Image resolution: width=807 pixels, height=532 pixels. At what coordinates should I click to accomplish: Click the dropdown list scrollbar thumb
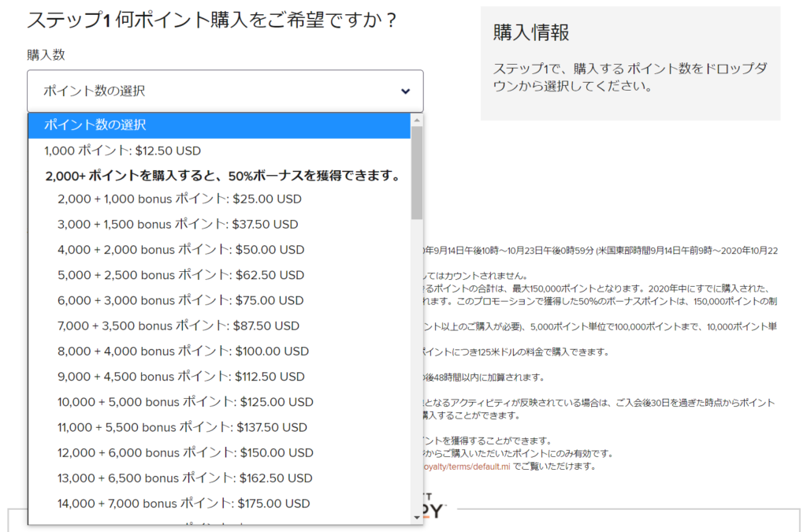pyautogui.click(x=417, y=173)
